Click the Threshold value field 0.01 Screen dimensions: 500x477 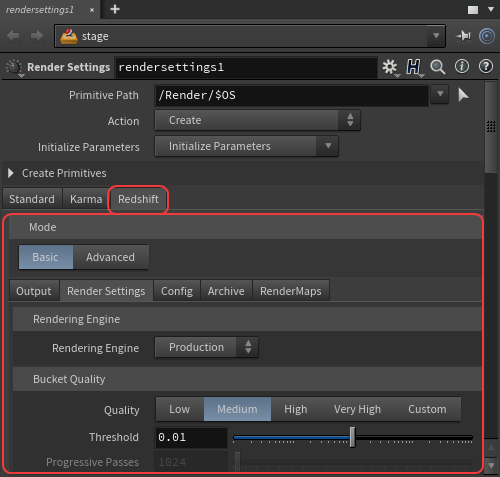point(191,437)
